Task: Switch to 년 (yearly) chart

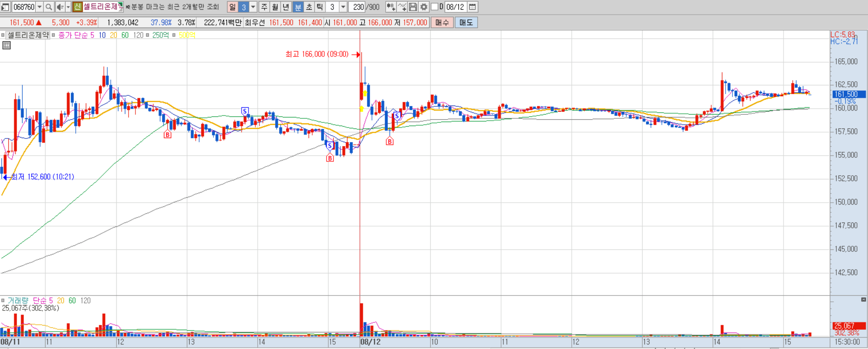Action: click(x=286, y=7)
